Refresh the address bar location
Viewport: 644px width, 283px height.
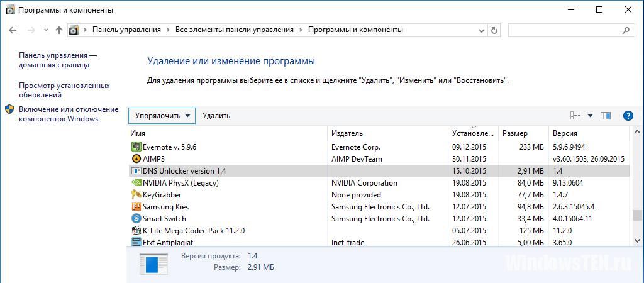click(x=494, y=30)
